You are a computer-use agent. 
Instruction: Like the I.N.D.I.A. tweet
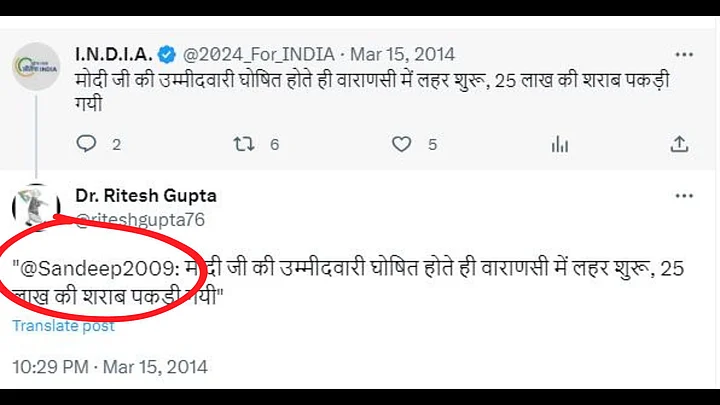click(x=401, y=144)
